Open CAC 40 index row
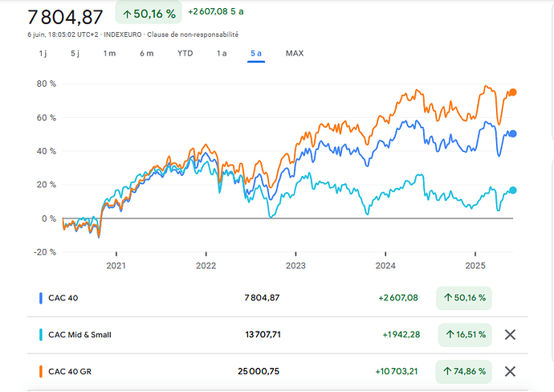This screenshot has width=554, height=392. pos(277,298)
